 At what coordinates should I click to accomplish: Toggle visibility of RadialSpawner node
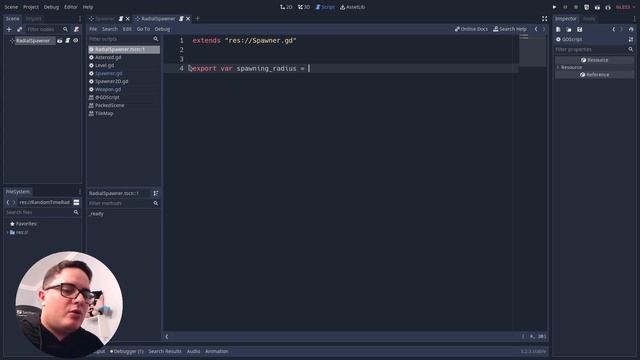click(x=76, y=41)
